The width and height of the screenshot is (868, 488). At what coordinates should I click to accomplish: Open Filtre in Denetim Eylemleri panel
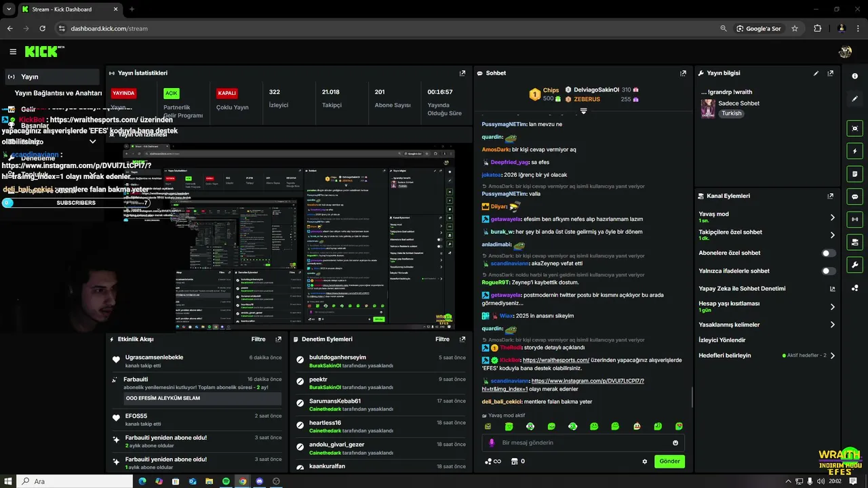point(443,339)
